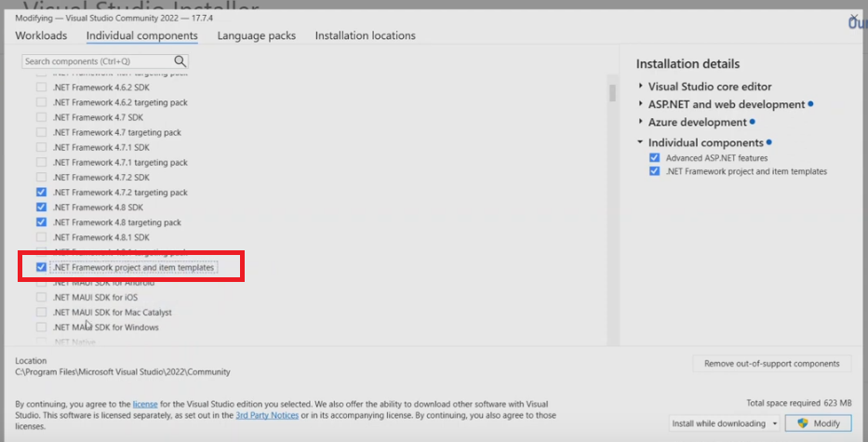Click the Modify button
The width and height of the screenshot is (868, 442).
click(x=818, y=423)
